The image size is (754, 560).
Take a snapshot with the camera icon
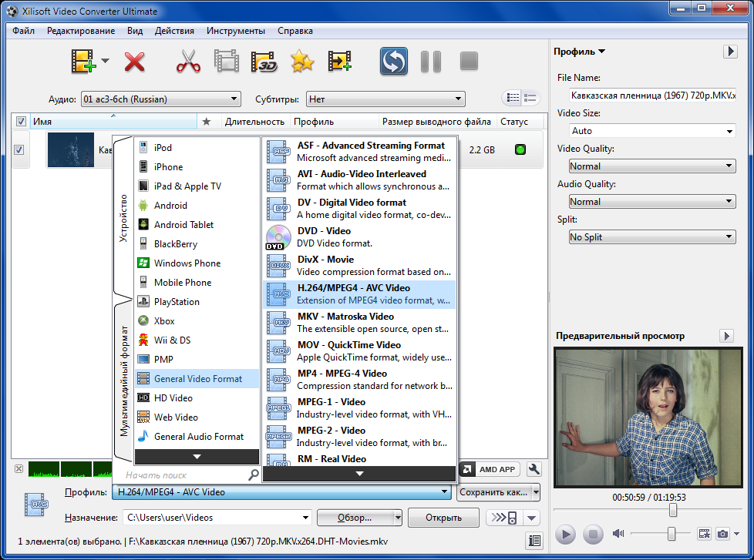click(722, 534)
